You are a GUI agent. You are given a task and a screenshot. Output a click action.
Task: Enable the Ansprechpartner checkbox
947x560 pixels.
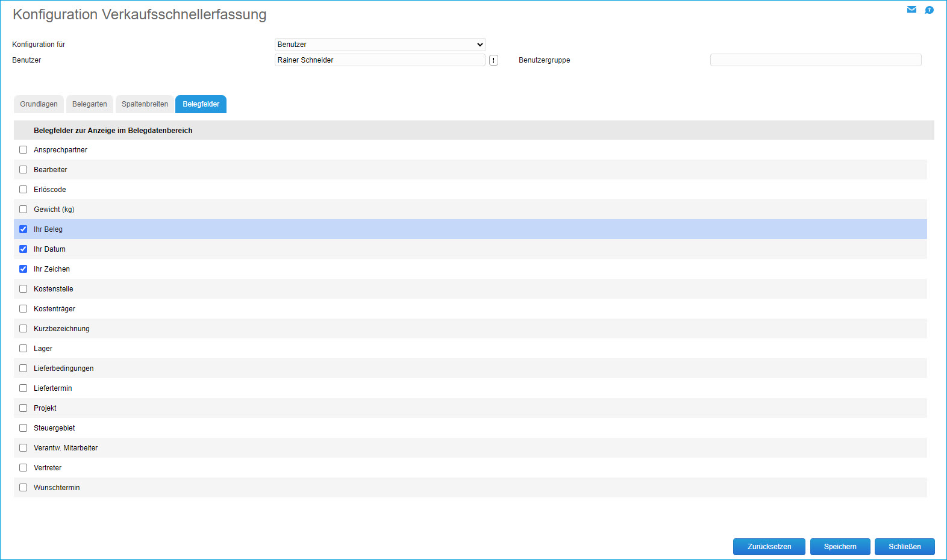point(23,150)
